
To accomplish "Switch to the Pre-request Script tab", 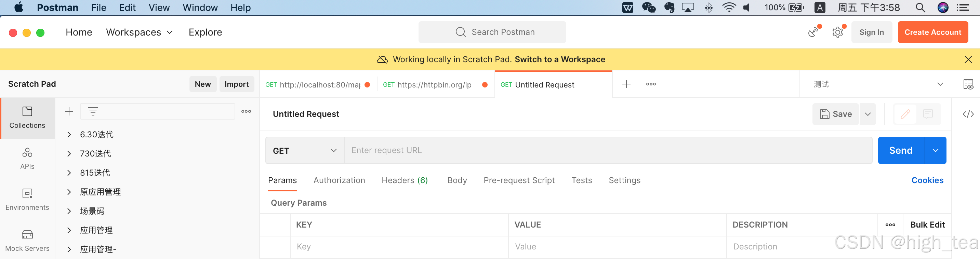I will 519,180.
